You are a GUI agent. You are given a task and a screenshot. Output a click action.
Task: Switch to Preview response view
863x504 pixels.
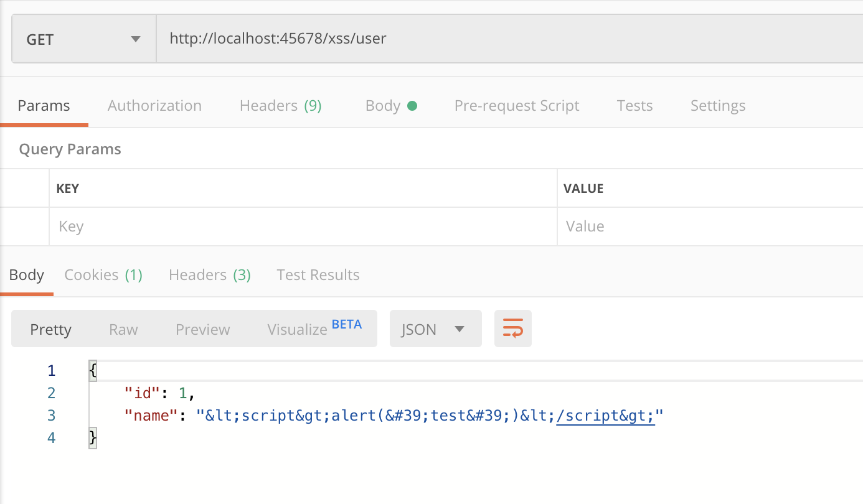tap(202, 329)
